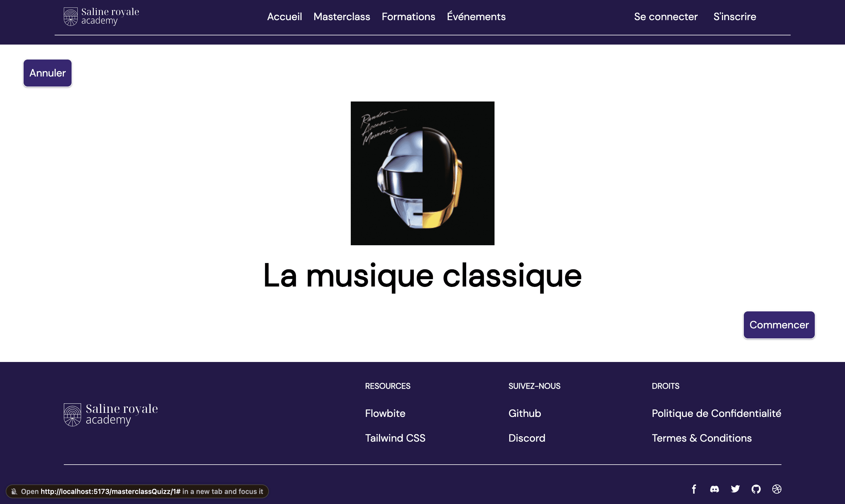Open the GitHub footer icon
Image resolution: width=845 pixels, height=504 pixels.
756,489
